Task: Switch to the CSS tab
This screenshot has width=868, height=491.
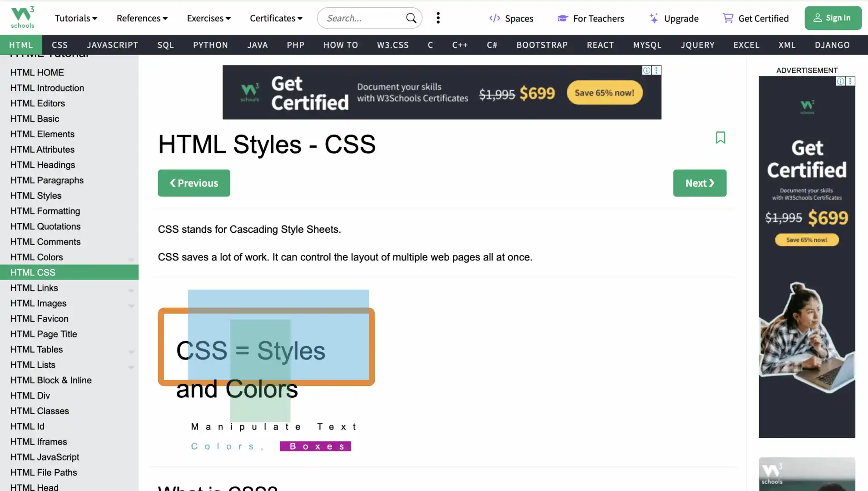Action: click(60, 45)
